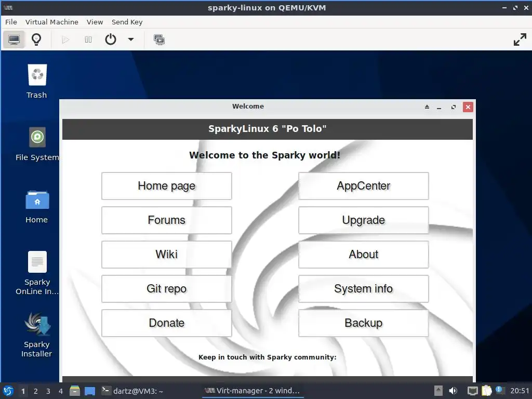The height and width of the screenshot is (399, 532).
Task: Click the Upgrade button
Action: coord(363,220)
